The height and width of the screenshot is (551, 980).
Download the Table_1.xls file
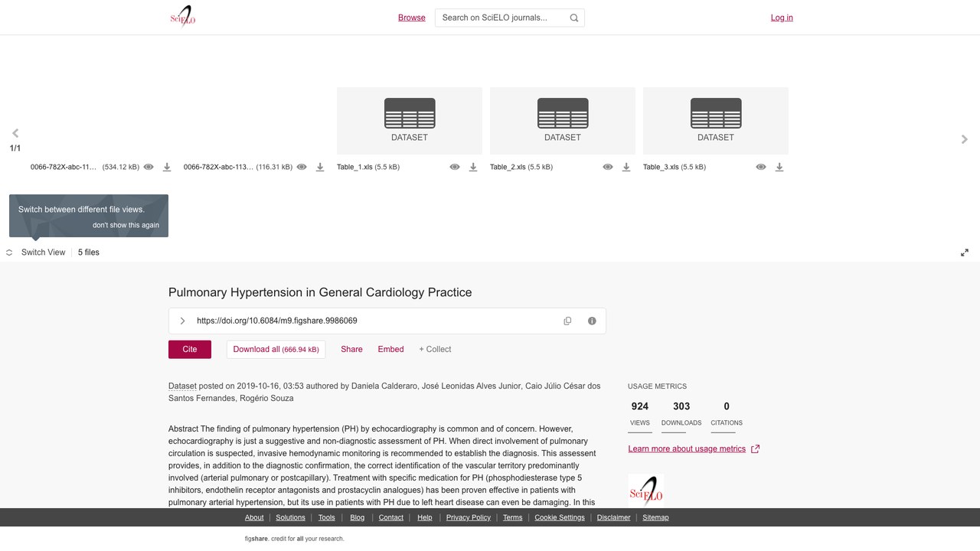coord(473,167)
